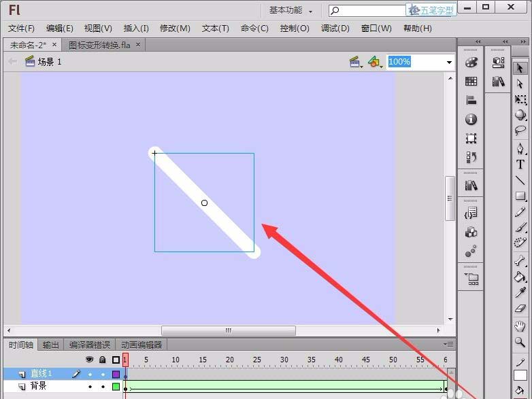The image size is (532, 399).
Task: Toggle lock on 背景 layer
Action: point(103,387)
